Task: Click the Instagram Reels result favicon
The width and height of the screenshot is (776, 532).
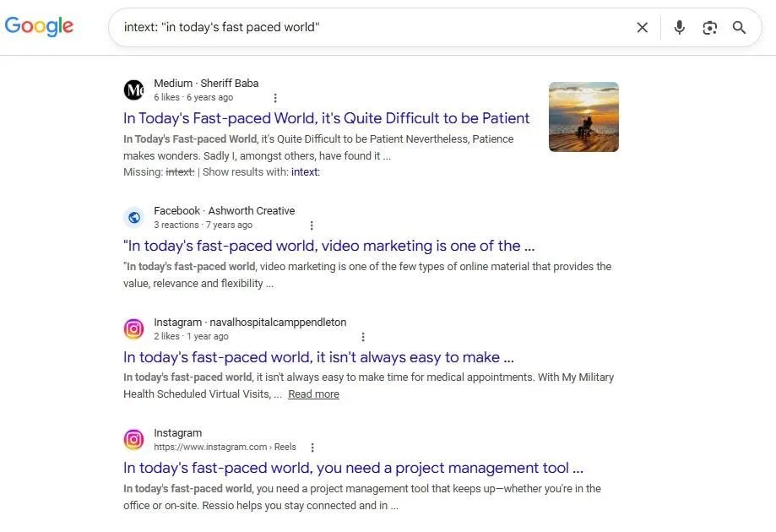Action: [x=133, y=439]
